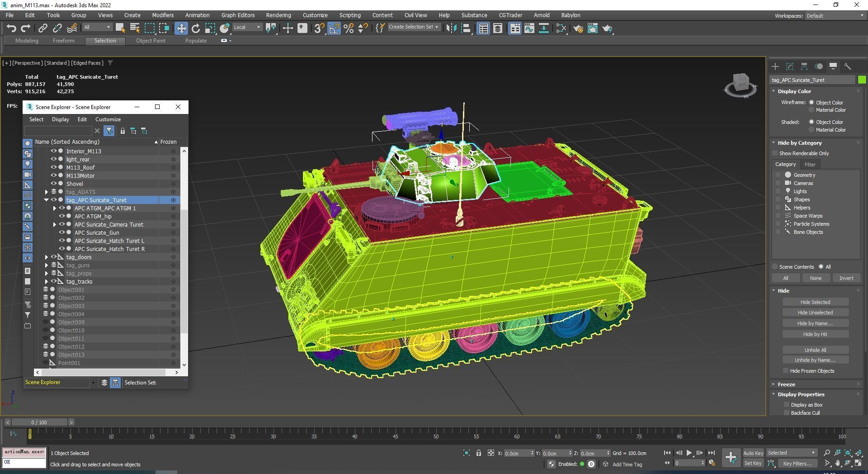Click the Auto Key button

pyautogui.click(x=753, y=453)
